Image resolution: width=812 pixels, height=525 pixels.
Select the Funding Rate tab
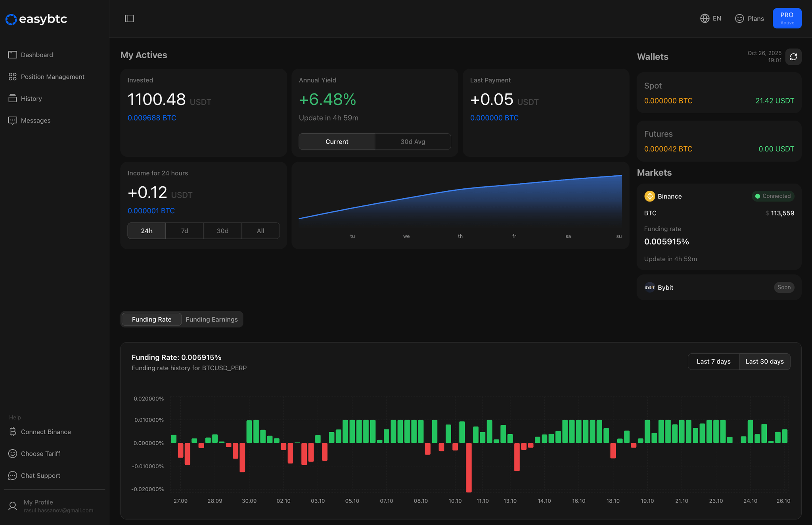click(151, 319)
